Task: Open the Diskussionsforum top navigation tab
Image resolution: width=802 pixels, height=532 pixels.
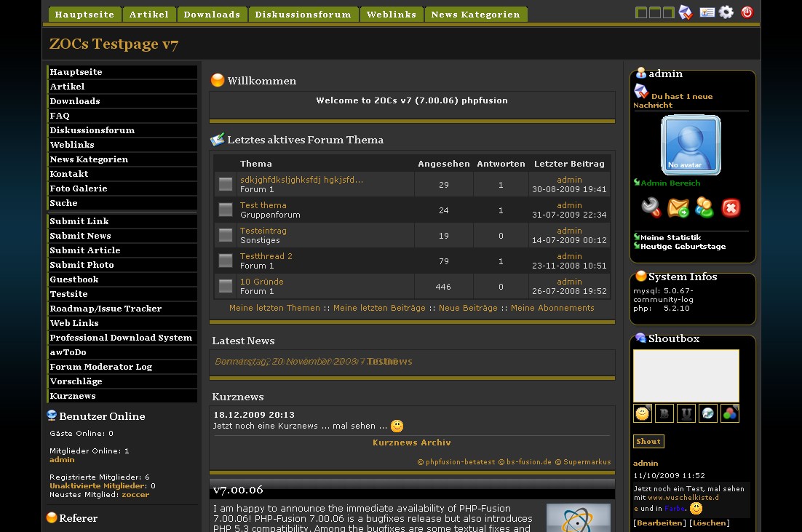Action: [303, 15]
